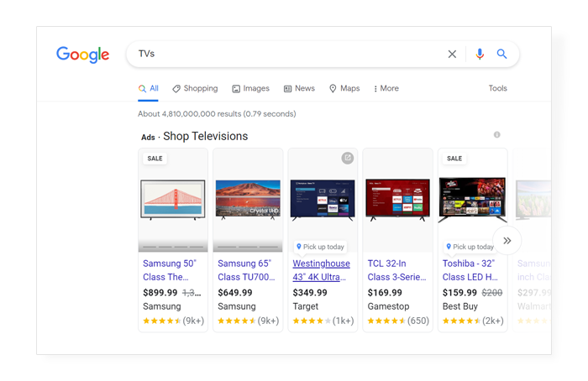Image resolution: width=588 pixels, height=381 pixels.
Task: Click the $349.99 price
Action: pyautogui.click(x=310, y=293)
